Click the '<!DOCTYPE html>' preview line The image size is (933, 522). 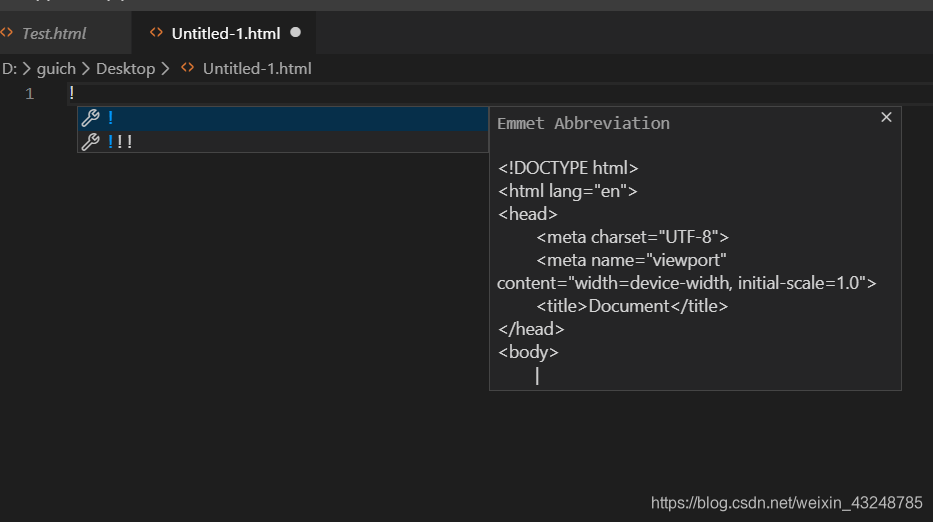568,168
